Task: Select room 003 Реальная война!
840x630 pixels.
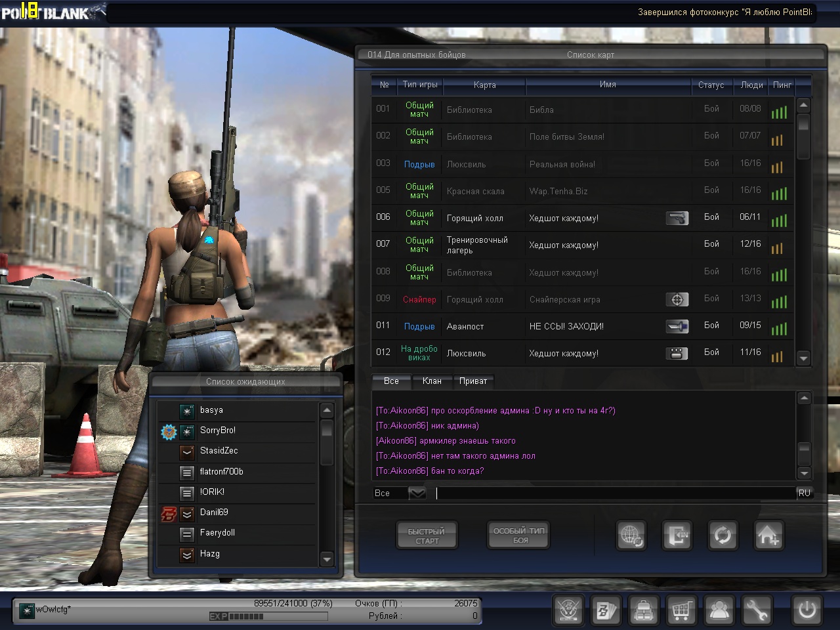Action: [x=583, y=164]
